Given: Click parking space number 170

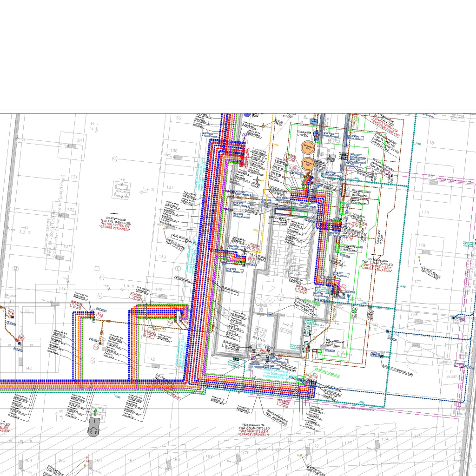Looking at the screenshot, I should (x=246, y=452).
